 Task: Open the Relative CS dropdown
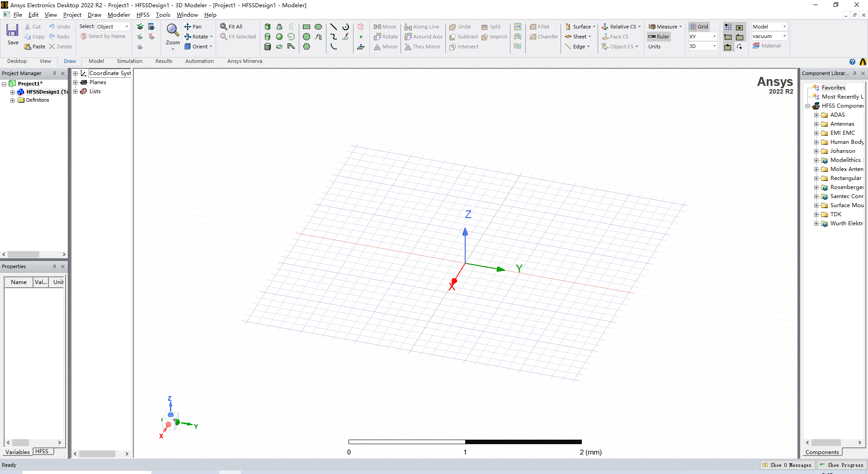(621, 27)
